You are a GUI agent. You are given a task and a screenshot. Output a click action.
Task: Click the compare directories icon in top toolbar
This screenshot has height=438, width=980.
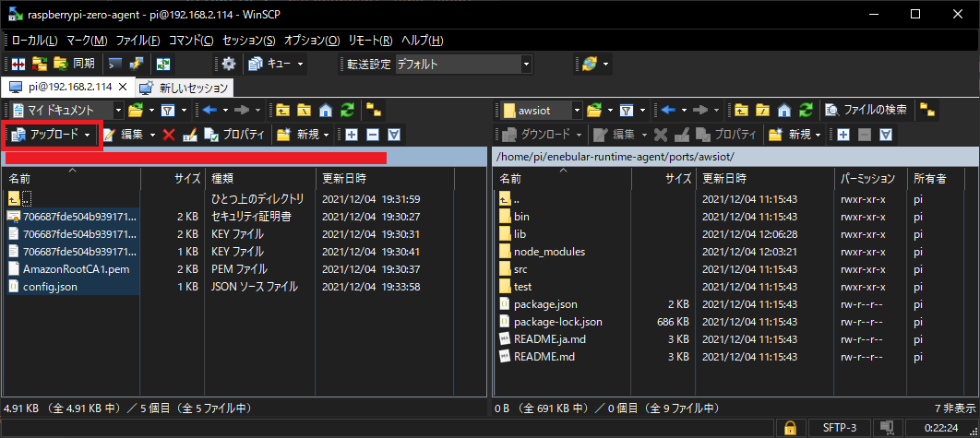(18, 64)
